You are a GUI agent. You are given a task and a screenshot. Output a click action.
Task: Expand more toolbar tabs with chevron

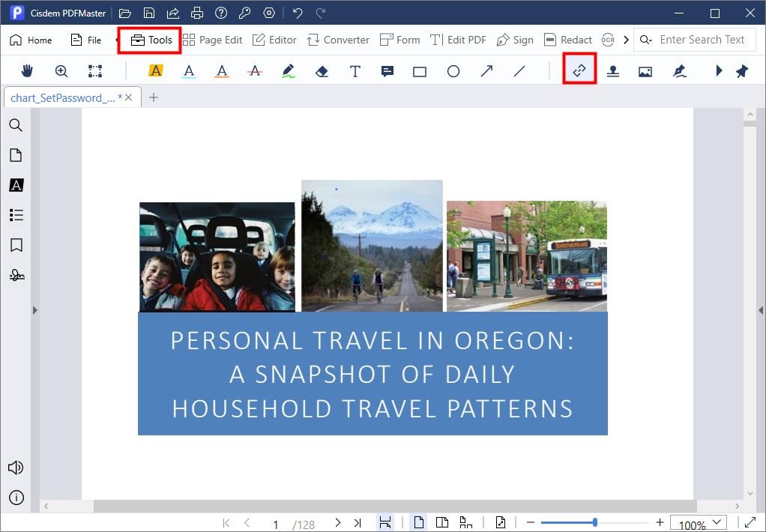[x=626, y=40]
